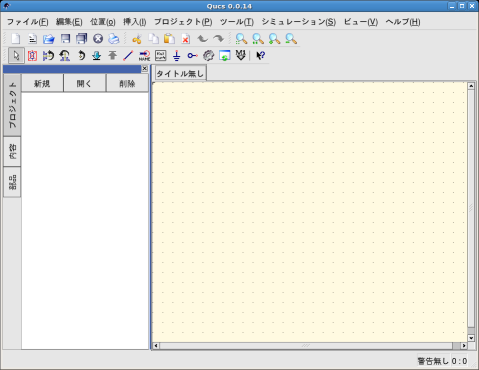Image resolution: width=479 pixels, height=370 pixels.
Task: Click the vertical scrollbar up arrow
Action: (471, 86)
